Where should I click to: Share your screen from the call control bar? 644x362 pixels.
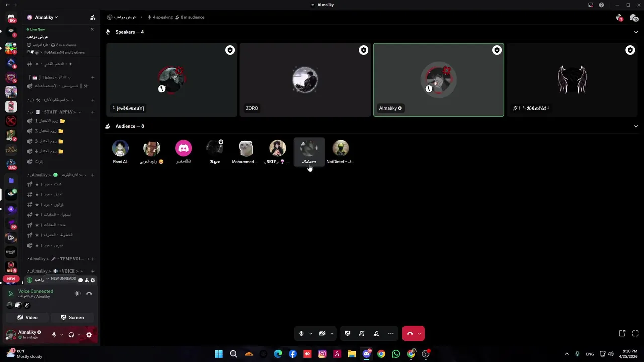click(x=347, y=333)
